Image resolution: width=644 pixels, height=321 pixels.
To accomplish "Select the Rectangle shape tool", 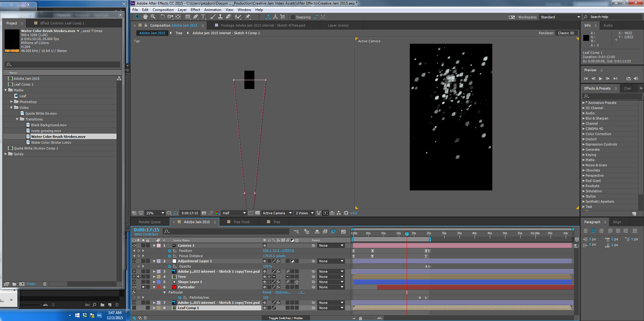I will click(x=188, y=17).
